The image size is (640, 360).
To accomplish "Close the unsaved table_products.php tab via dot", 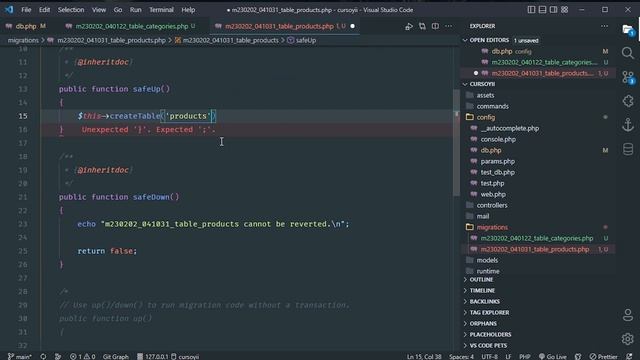I will [x=352, y=26].
